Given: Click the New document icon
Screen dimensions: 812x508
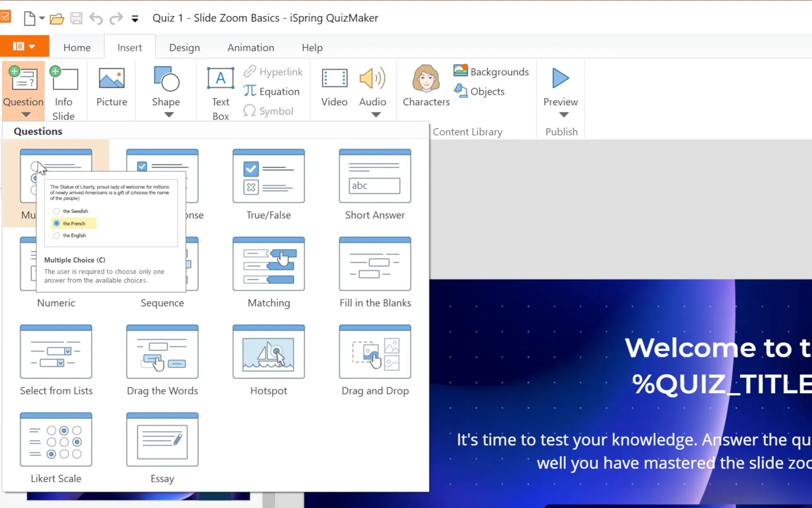Looking at the screenshot, I should [x=29, y=18].
